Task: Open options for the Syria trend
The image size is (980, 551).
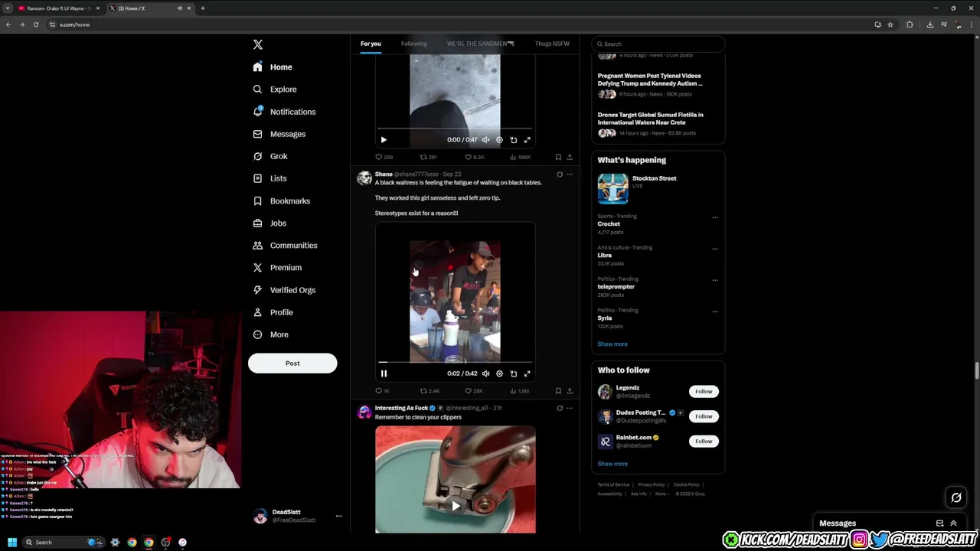Action: click(715, 311)
